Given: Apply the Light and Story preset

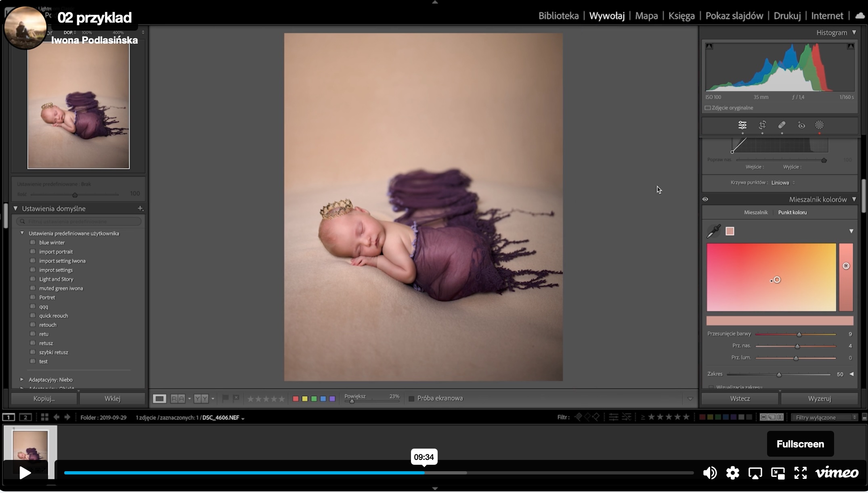Looking at the screenshot, I should pos(56,279).
